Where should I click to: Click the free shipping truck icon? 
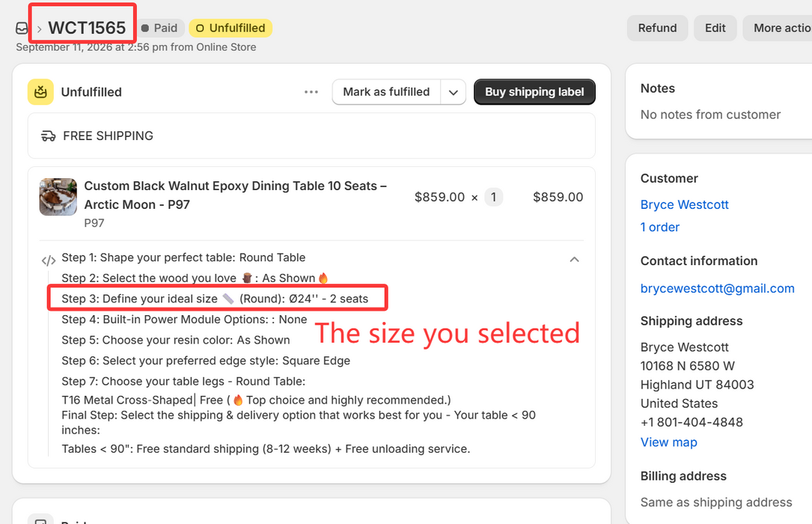[x=48, y=136]
